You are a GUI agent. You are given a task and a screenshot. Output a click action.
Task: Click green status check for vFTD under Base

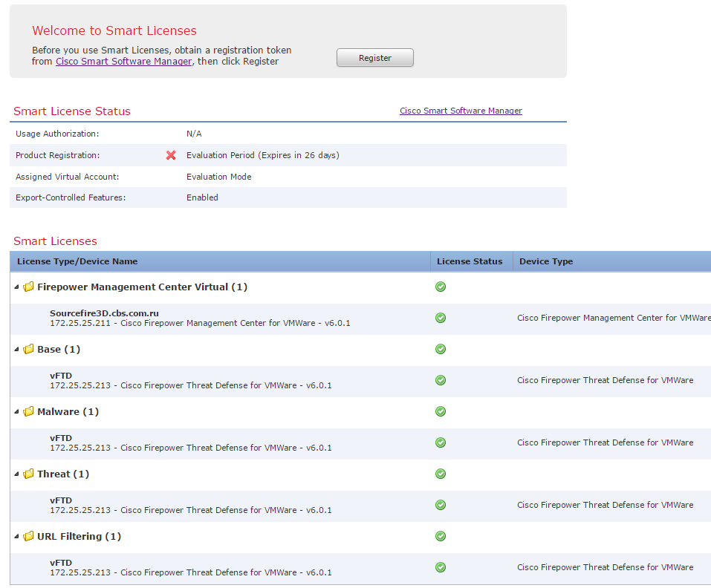(441, 381)
